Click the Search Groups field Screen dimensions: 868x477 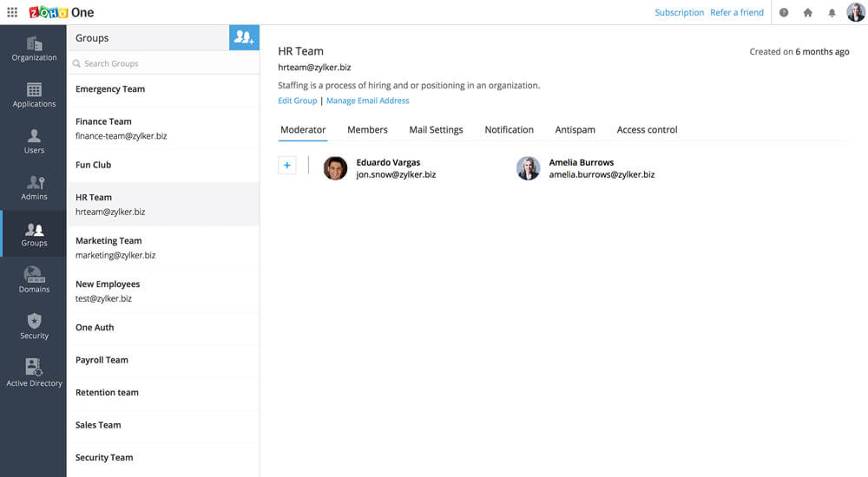tap(163, 63)
